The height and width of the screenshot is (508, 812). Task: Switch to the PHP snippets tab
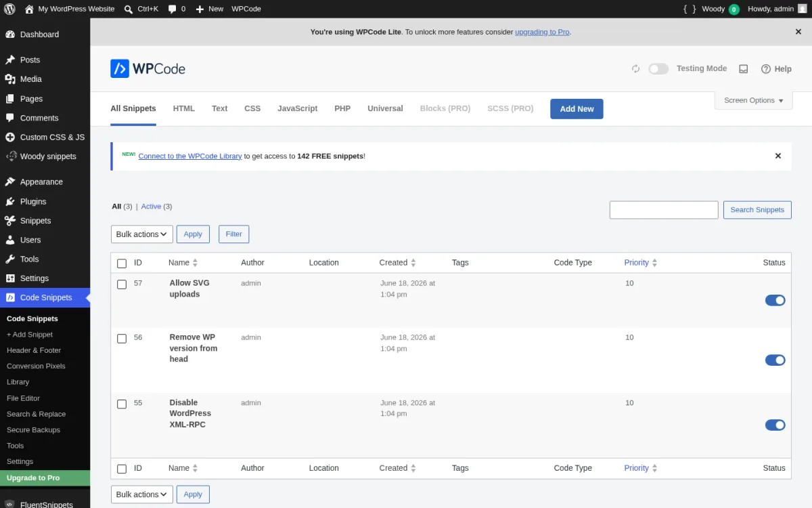(342, 108)
